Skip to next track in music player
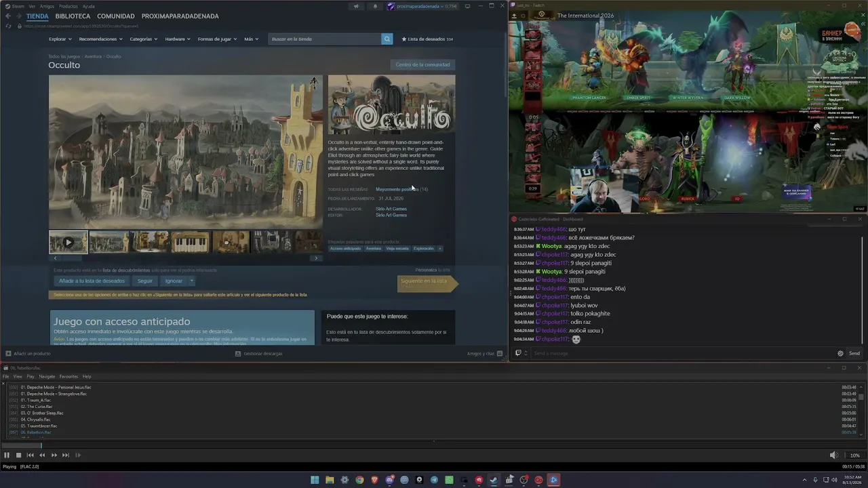Viewport: 868px width, 488px height. pyautogui.click(x=66, y=455)
